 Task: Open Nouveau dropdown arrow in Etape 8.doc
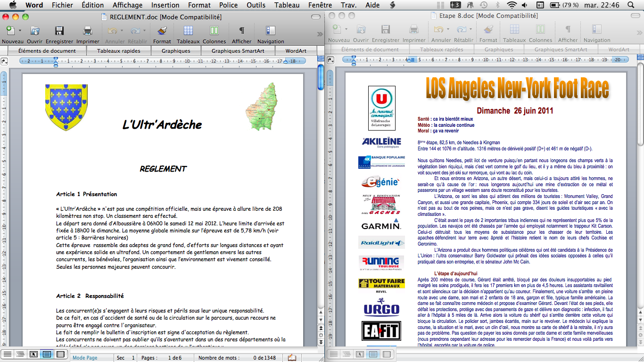coord(347,30)
